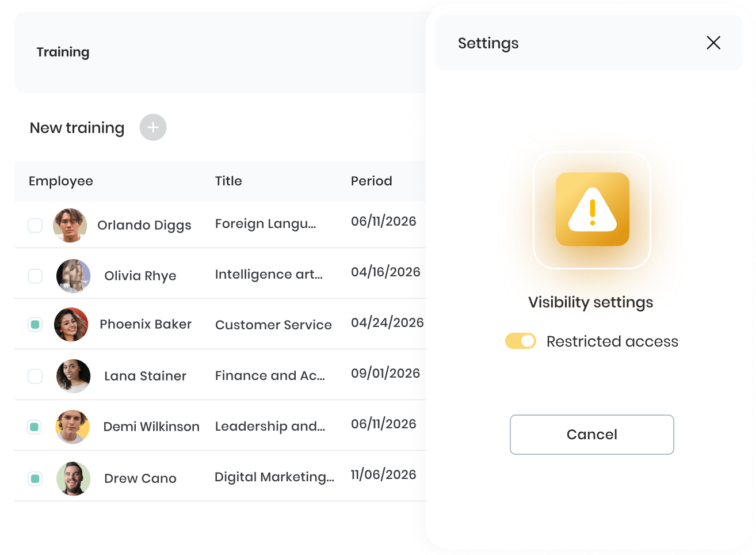Select Drew Cano's avatar image
The image size is (756, 555).
74,478
